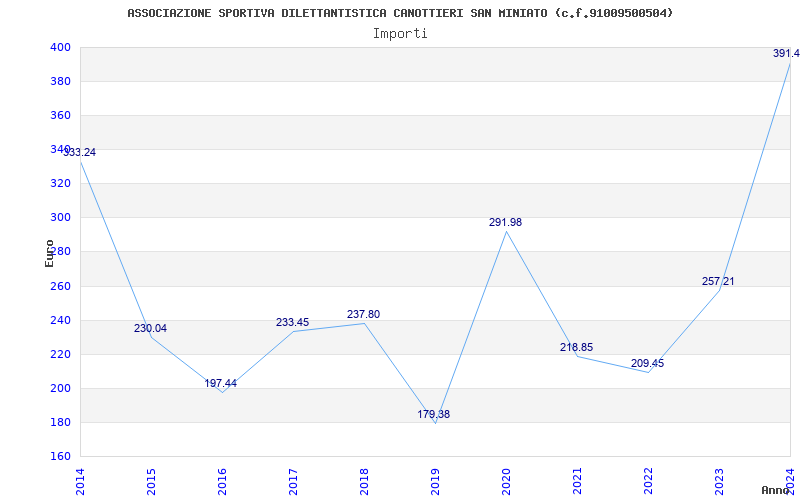Click the x-axis year 2019
Screen dimensions: 800x500
(435, 482)
